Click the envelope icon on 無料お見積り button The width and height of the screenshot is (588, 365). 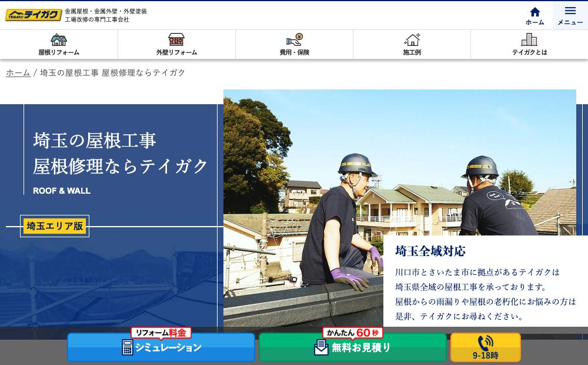[x=321, y=347]
